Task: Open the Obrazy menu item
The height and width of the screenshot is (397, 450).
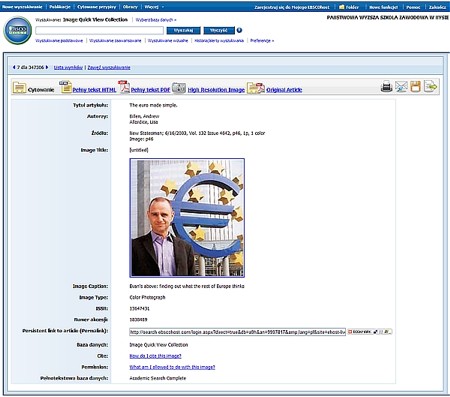Action: [x=130, y=7]
